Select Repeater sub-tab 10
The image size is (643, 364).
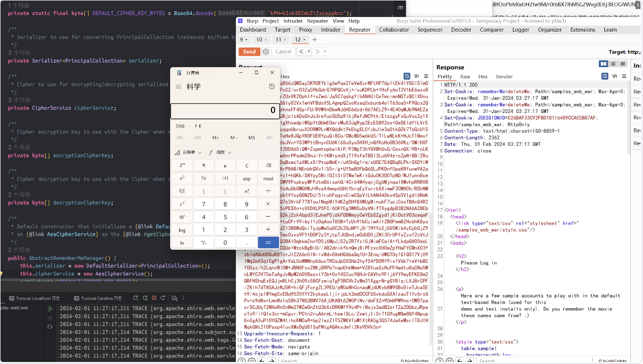(262, 40)
